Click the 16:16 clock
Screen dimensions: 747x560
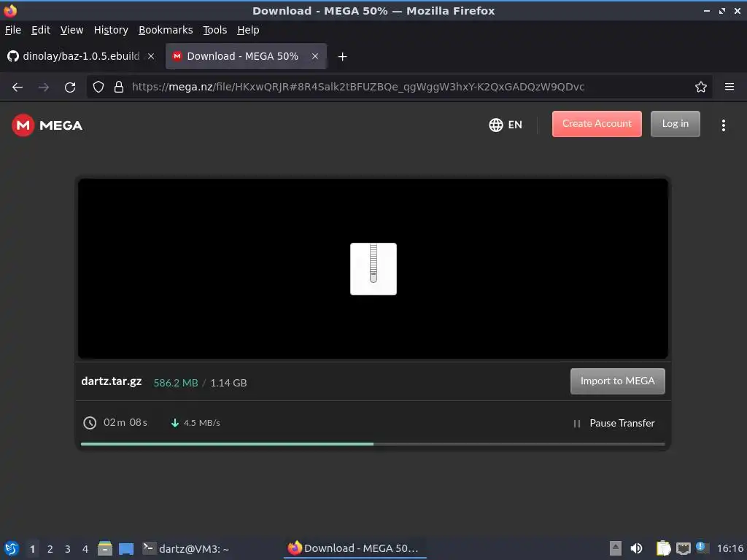(x=729, y=548)
